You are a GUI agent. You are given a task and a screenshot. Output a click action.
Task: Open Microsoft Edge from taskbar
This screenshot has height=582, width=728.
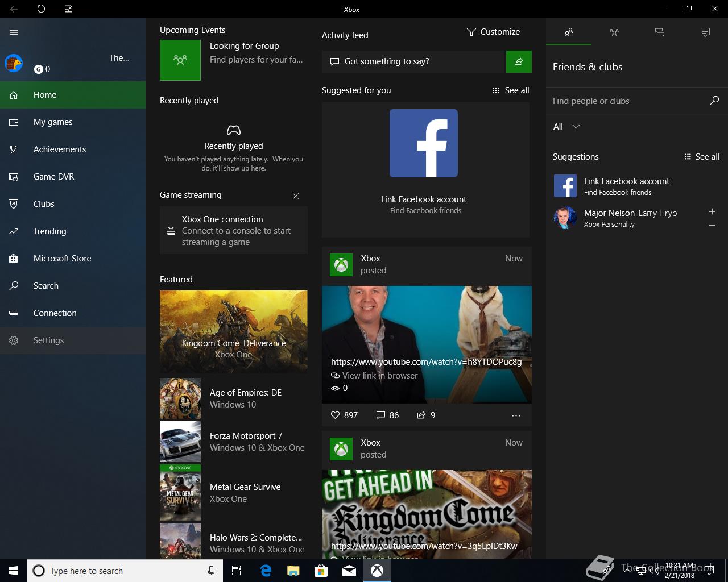pos(266,571)
